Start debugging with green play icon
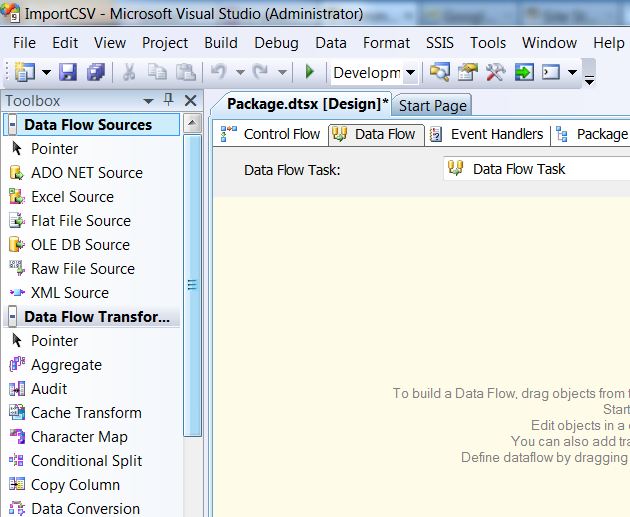The width and height of the screenshot is (630, 517). click(309, 72)
